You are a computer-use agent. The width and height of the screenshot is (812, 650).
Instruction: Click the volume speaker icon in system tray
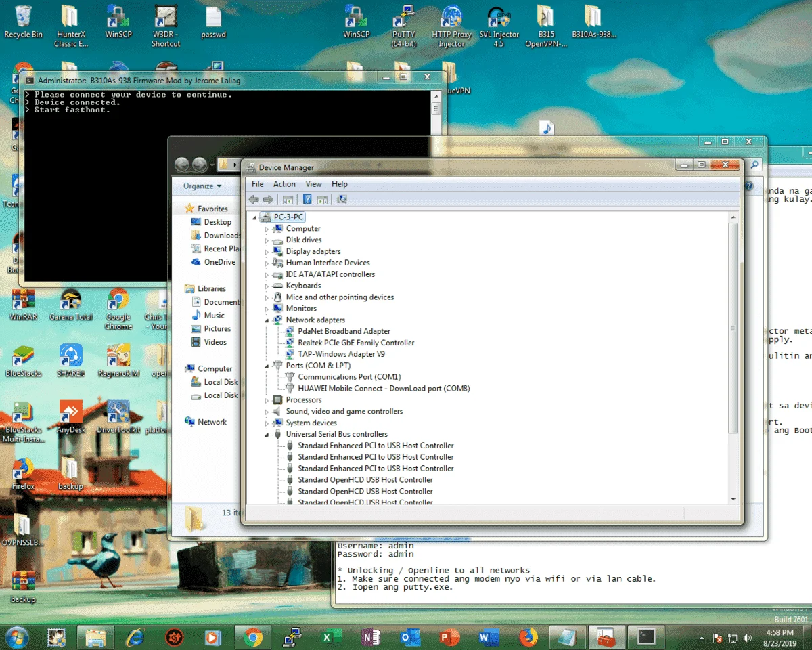(x=747, y=638)
